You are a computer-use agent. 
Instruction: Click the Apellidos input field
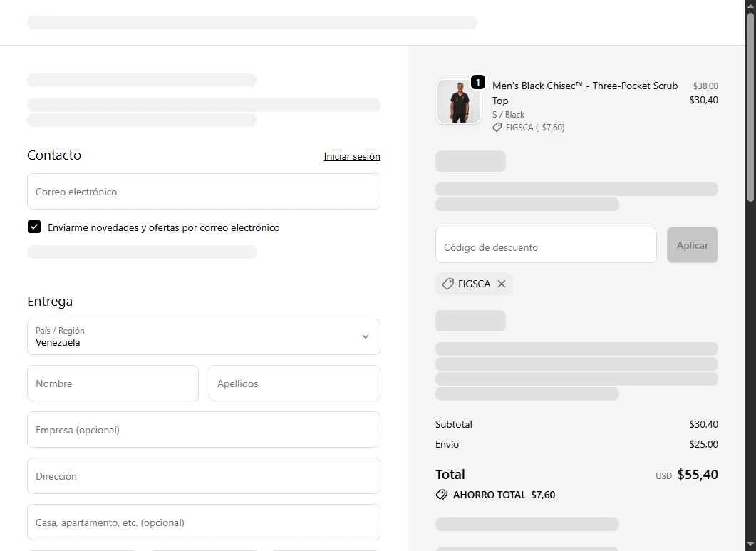294,383
